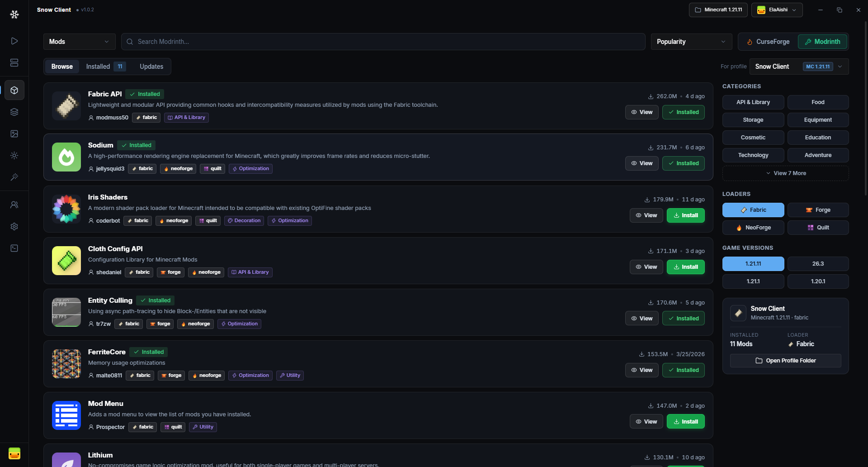The height and width of the screenshot is (467, 868).
Task: Filter by Cosmetic category
Action: pyautogui.click(x=753, y=138)
